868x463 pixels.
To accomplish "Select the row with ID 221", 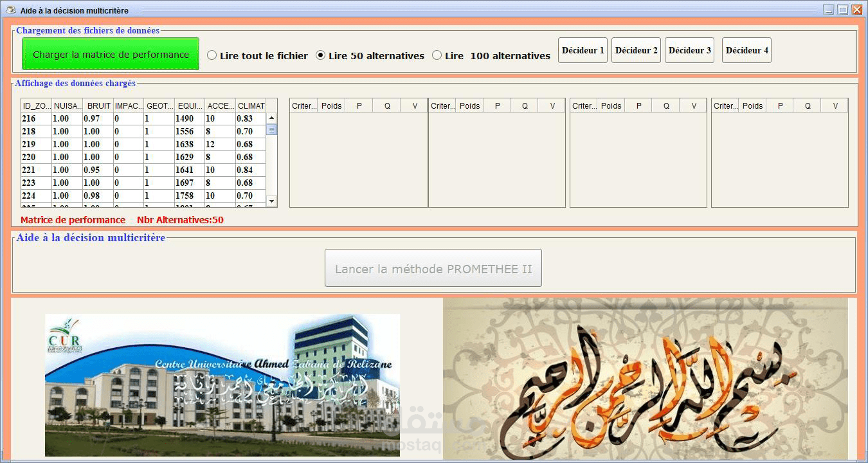I will click(143, 170).
